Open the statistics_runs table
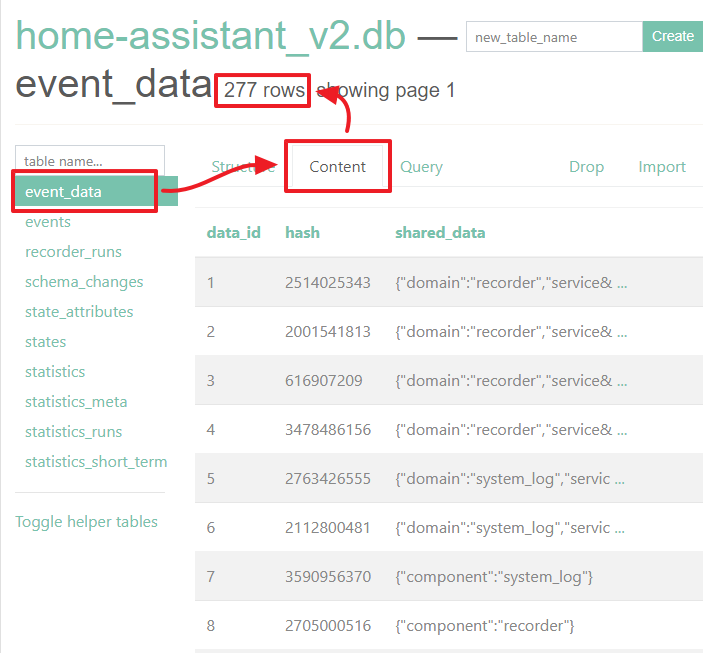The width and height of the screenshot is (709, 653). pyautogui.click(x=74, y=431)
